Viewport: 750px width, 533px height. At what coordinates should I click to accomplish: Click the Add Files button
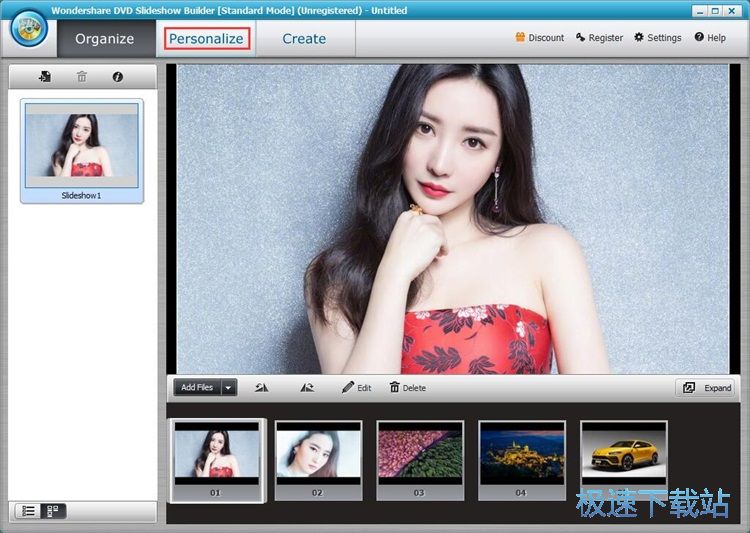(x=197, y=388)
